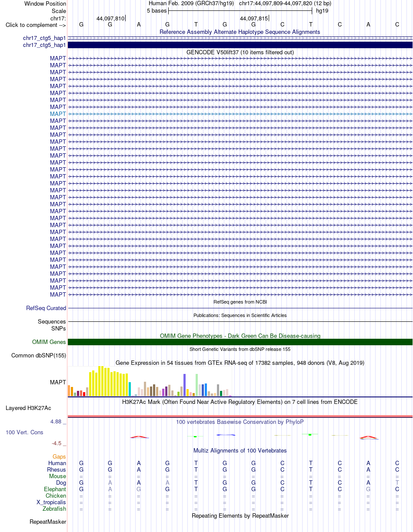The width and height of the screenshot is (413, 532).
Task: Click the Layered H3K27Ac track label
Action: coord(28,408)
